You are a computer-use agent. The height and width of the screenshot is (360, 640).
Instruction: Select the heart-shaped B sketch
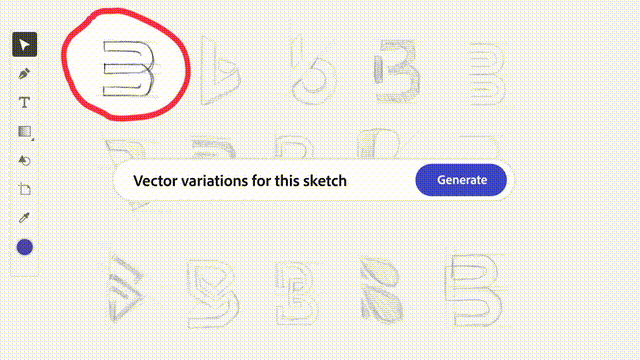[x=213, y=294]
